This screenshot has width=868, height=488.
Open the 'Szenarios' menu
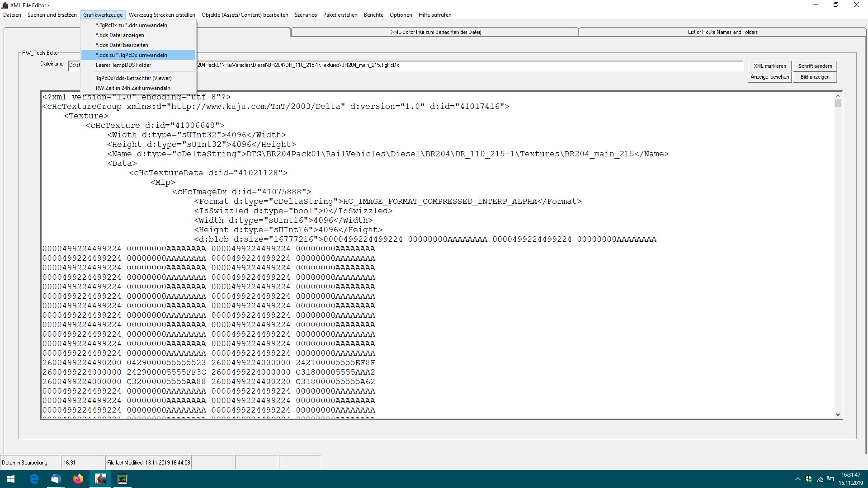pos(306,15)
